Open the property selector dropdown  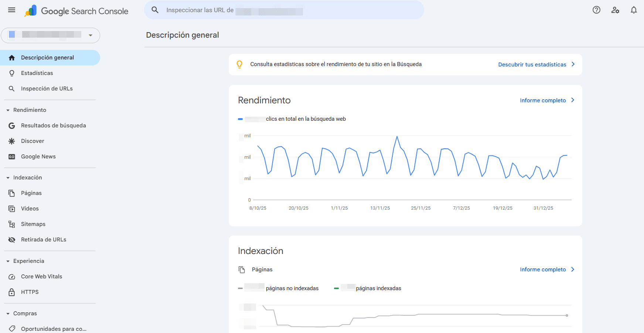[x=91, y=35]
